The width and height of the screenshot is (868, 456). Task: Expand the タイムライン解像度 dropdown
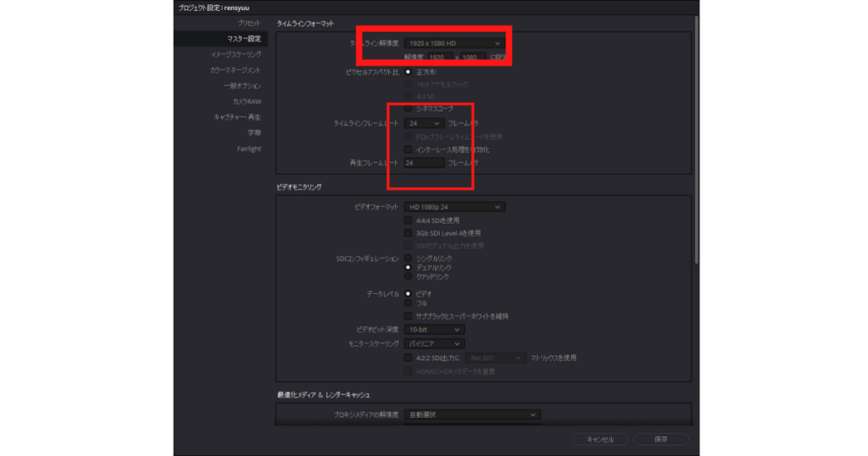(x=453, y=42)
